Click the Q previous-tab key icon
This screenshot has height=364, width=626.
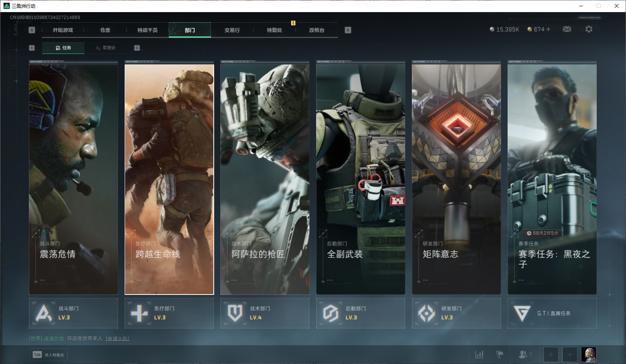pos(32,30)
